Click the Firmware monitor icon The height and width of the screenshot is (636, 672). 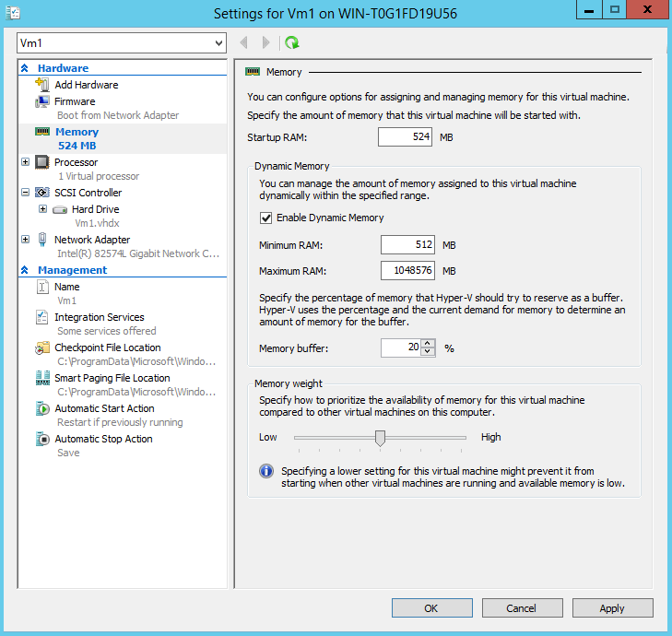click(42, 101)
